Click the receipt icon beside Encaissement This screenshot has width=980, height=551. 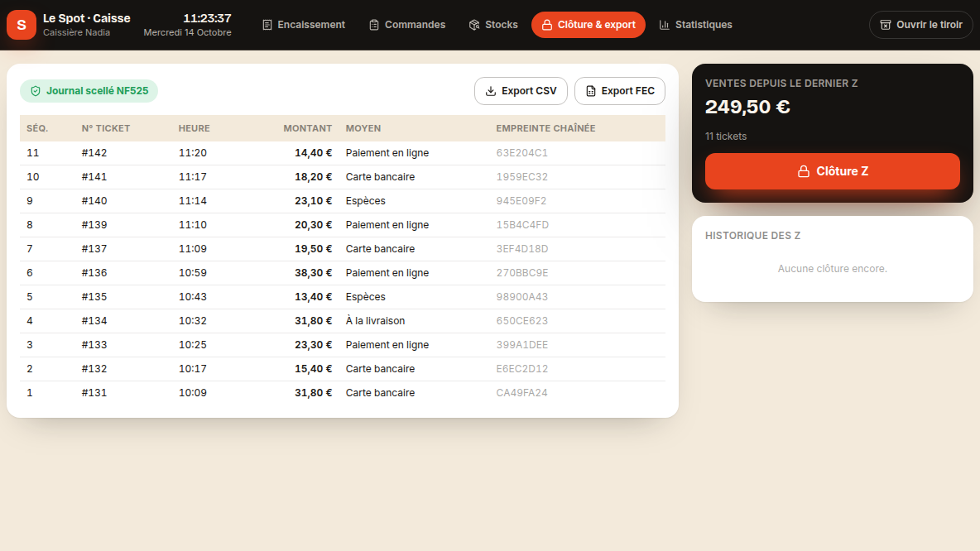point(267,25)
